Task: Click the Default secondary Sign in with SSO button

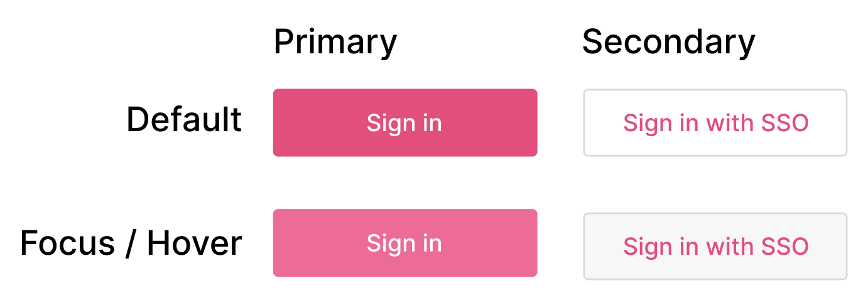Action: 715,122
